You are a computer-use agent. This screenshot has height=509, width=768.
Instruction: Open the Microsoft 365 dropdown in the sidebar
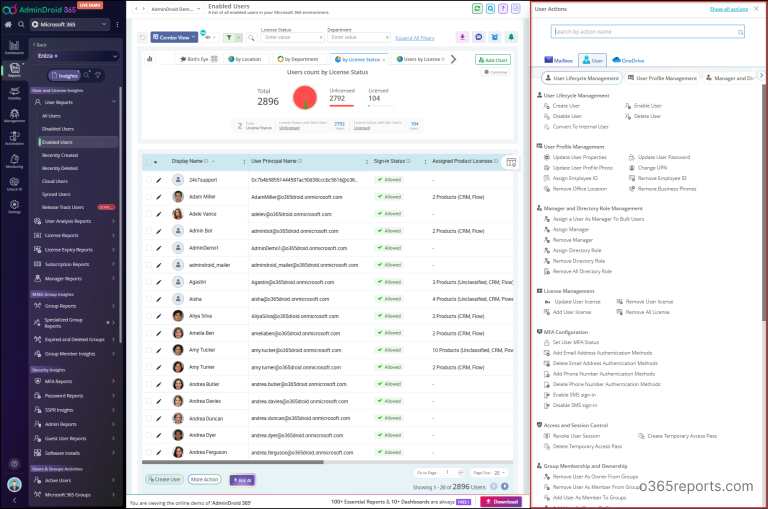click(69, 24)
